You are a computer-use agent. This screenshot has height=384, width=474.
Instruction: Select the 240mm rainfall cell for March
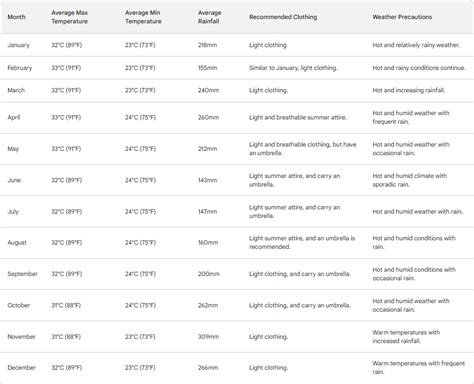208,90
